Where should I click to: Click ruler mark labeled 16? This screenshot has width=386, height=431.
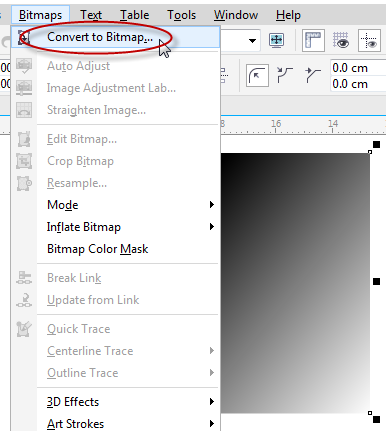pyautogui.click(x=276, y=124)
